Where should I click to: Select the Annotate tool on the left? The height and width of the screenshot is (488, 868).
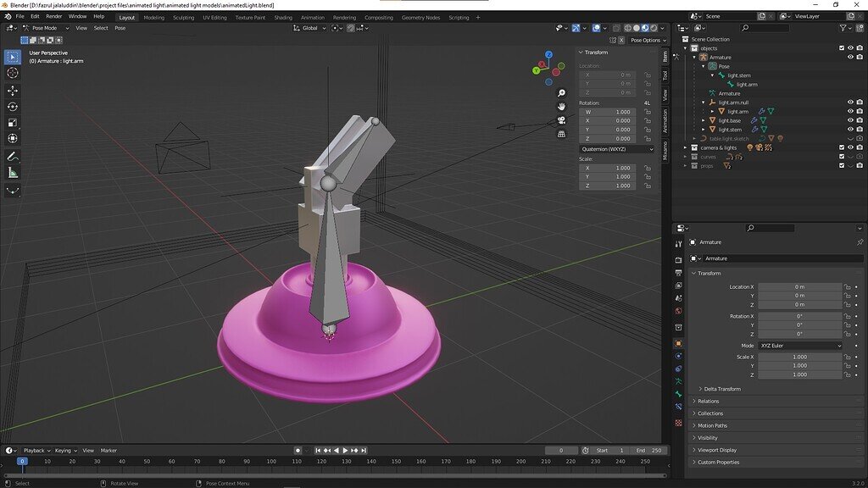[11, 157]
